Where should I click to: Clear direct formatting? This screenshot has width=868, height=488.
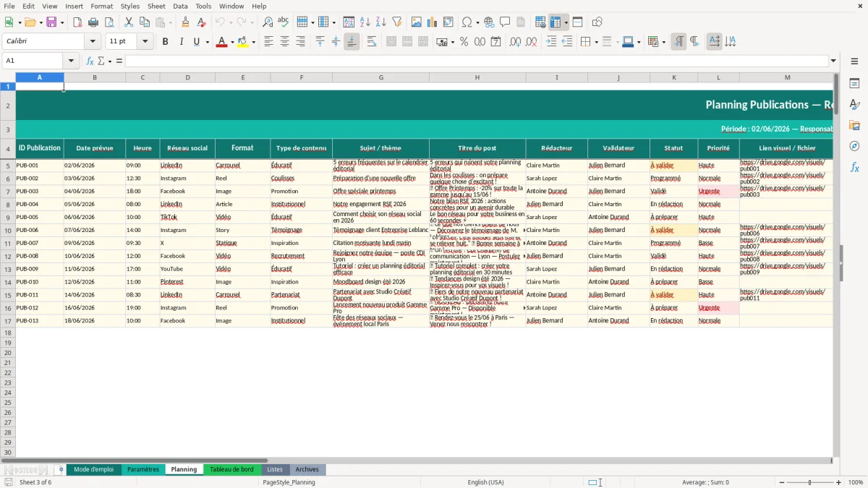(x=201, y=22)
